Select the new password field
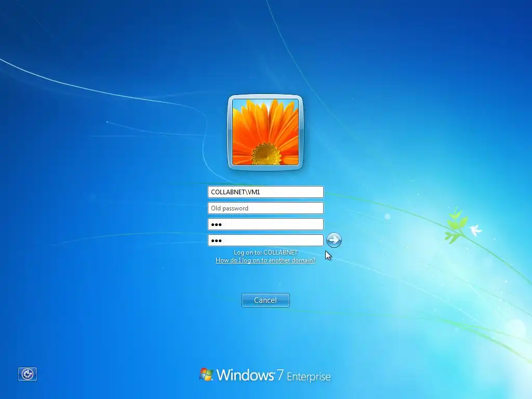Image resolution: width=532 pixels, height=399 pixels. (x=265, y=224)
